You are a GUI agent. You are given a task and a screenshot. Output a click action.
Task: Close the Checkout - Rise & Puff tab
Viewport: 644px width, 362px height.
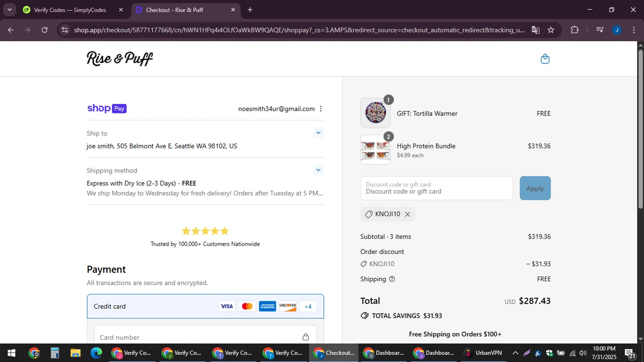coord(233,10)
